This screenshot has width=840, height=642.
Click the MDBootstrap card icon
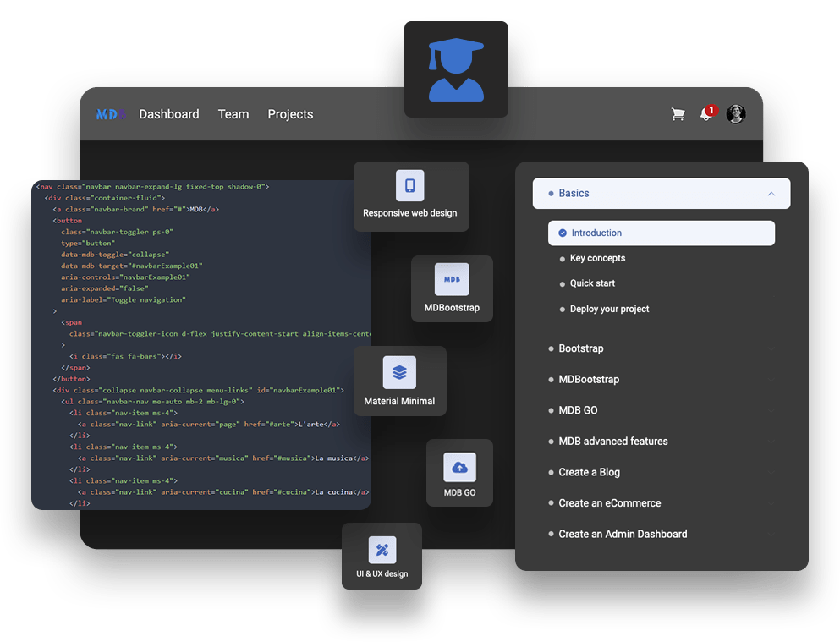point(452,279)
